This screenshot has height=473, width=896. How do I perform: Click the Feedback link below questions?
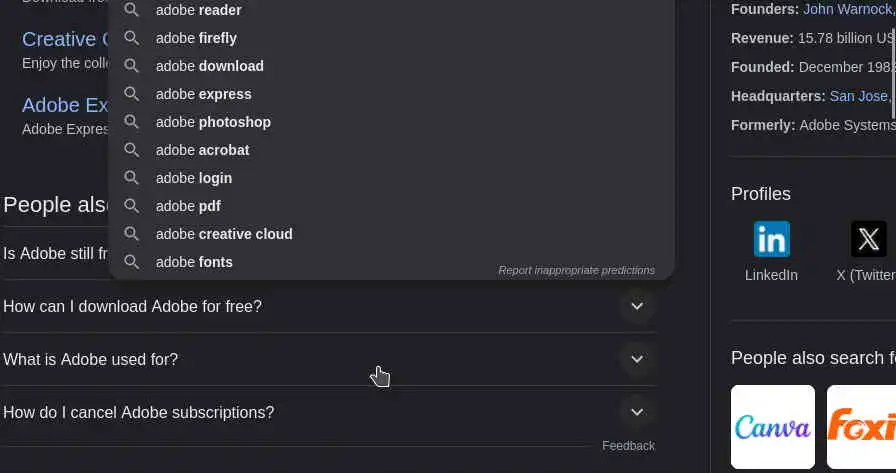click(x=628, y=446)
